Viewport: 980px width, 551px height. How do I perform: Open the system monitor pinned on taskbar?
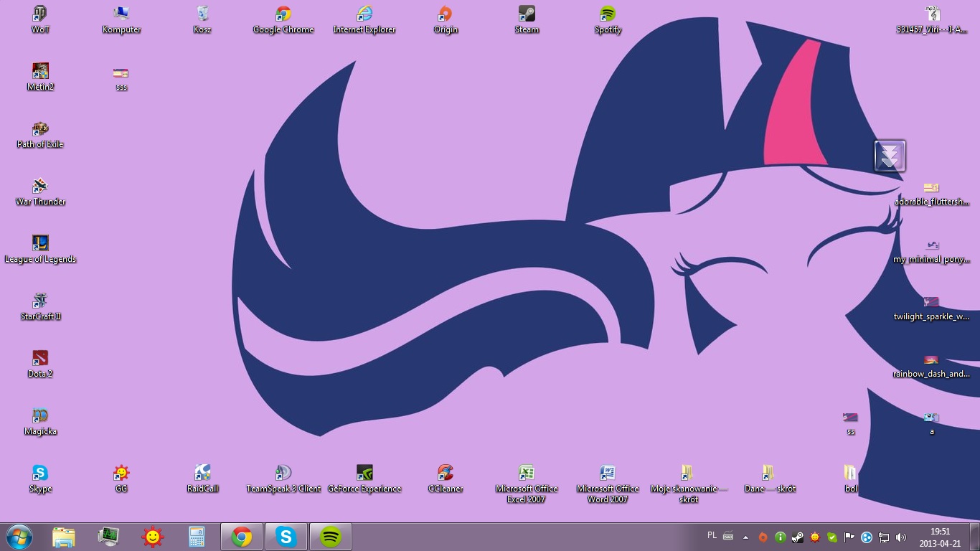(x=108, y=537)
